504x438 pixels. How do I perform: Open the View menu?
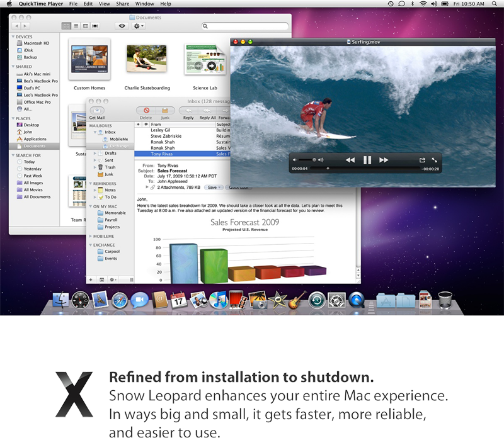tap(104, 4)
